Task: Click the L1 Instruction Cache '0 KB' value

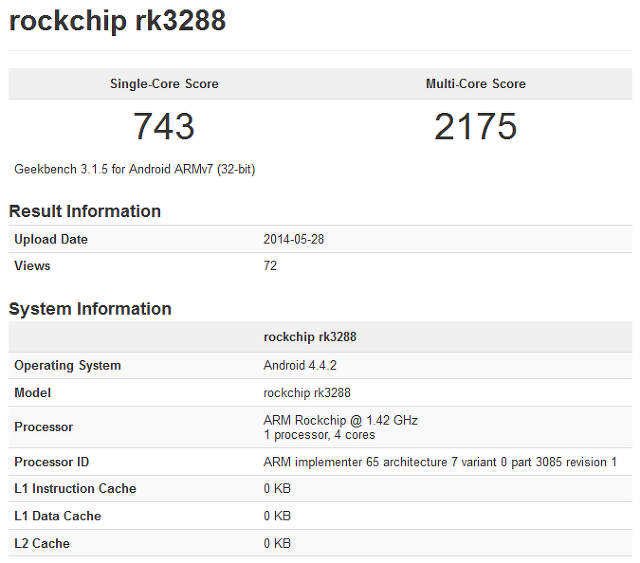Action: tap(277, 489)
